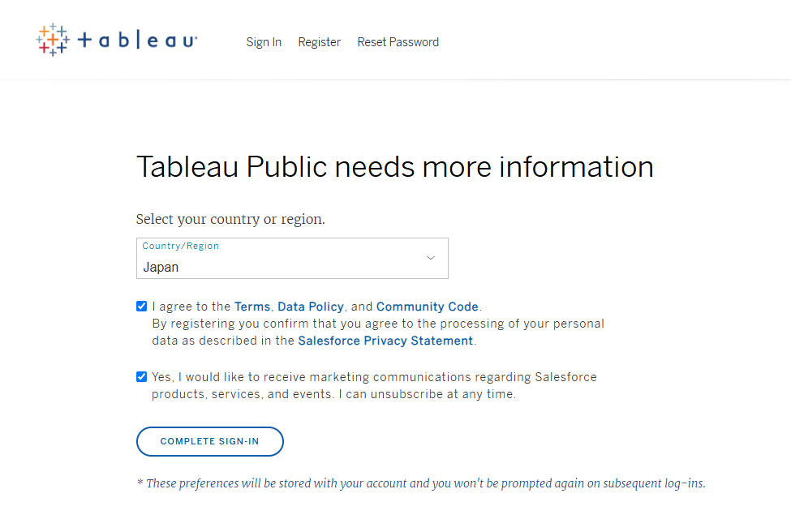Open the Data Policy link
Viewport: 791px width, 532px height.
pos(310,307)
